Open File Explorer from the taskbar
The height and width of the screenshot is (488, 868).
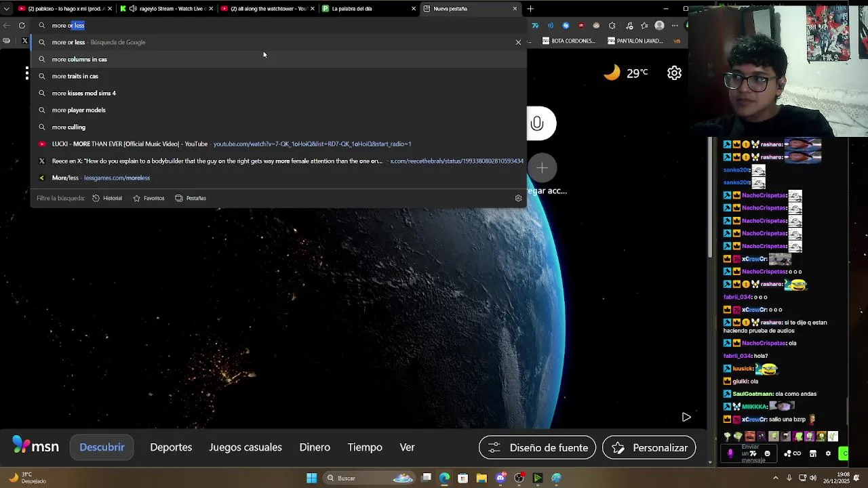point(481,478)
